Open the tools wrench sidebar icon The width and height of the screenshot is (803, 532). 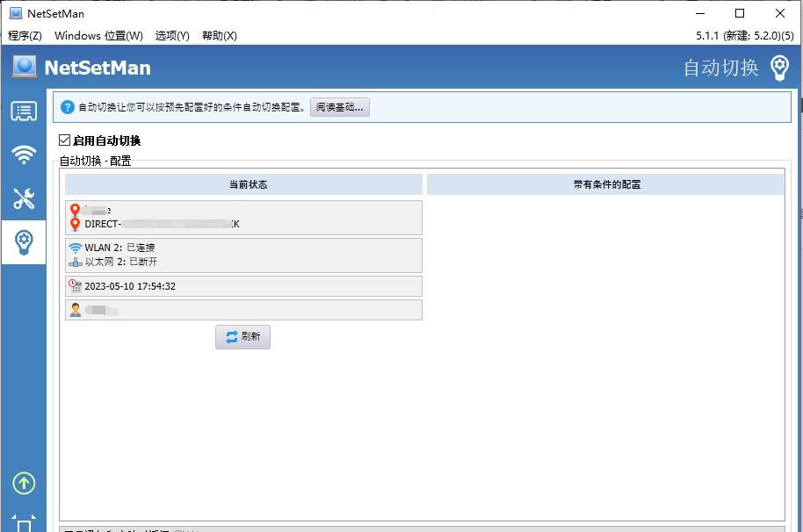(24, 198)
